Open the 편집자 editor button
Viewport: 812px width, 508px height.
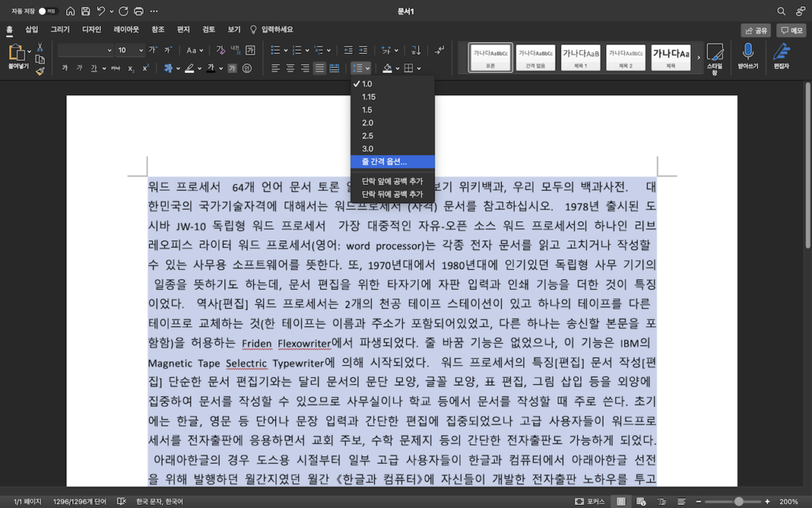(x=781, y=56)
